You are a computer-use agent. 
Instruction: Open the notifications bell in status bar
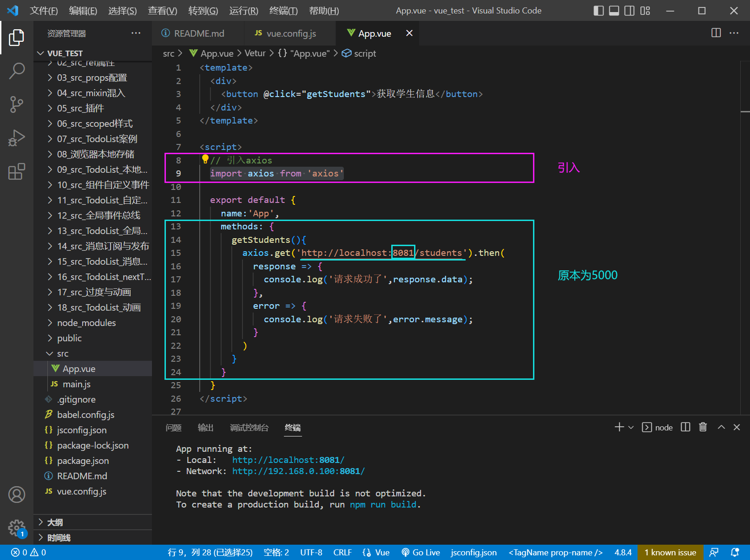[735, 552]
